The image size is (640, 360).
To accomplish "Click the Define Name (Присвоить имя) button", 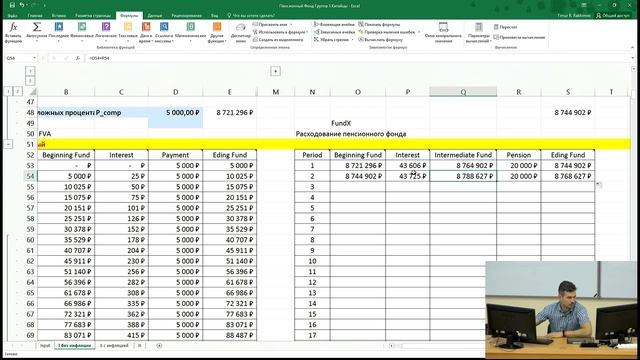I will coord(270,24).
